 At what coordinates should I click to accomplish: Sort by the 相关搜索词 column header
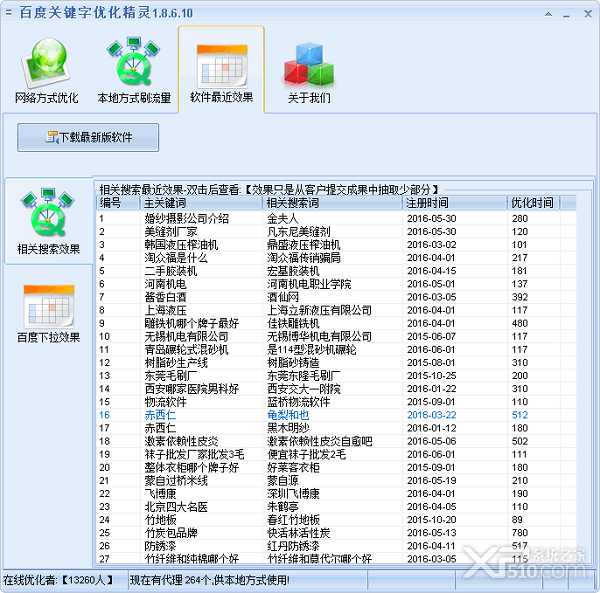click(x=332, y=203)
